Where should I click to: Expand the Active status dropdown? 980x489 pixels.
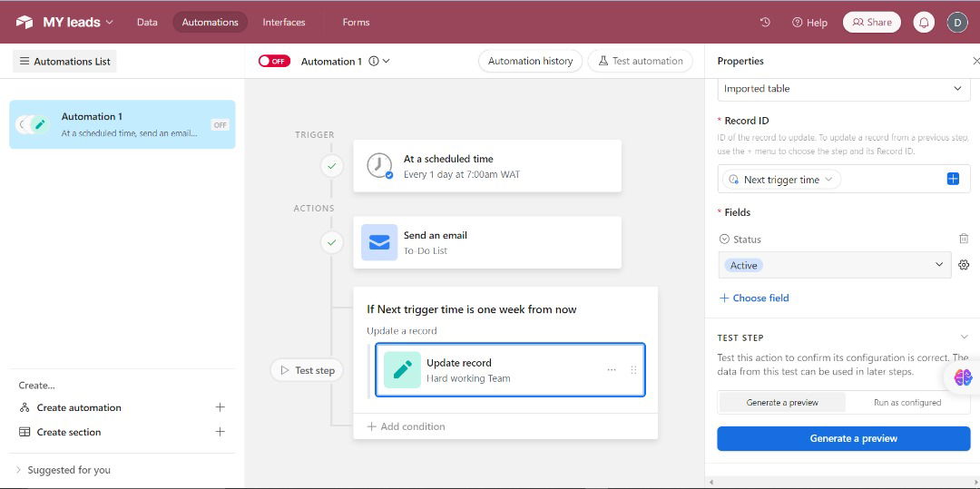point(938,265)
